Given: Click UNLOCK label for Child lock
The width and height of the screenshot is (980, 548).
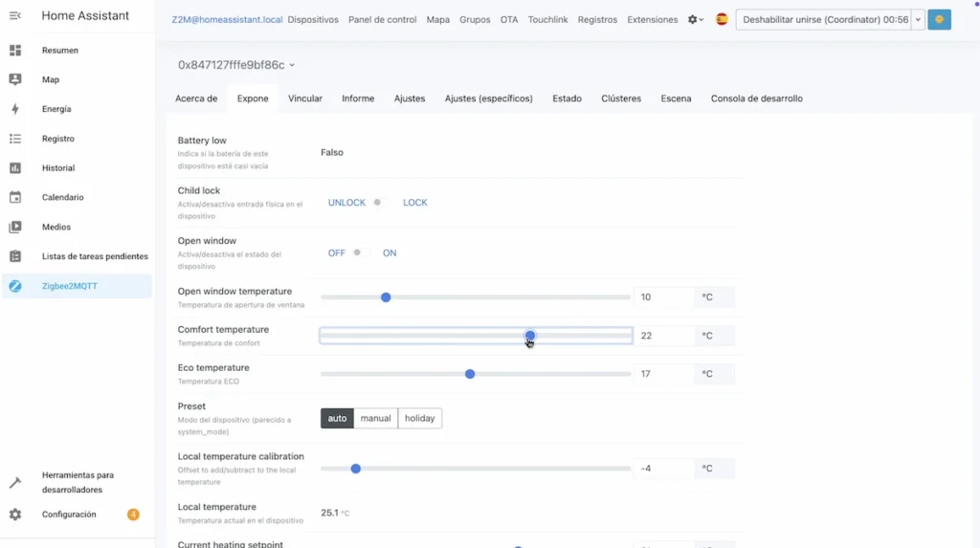Looking at the screenshot, I should point(346,203).
